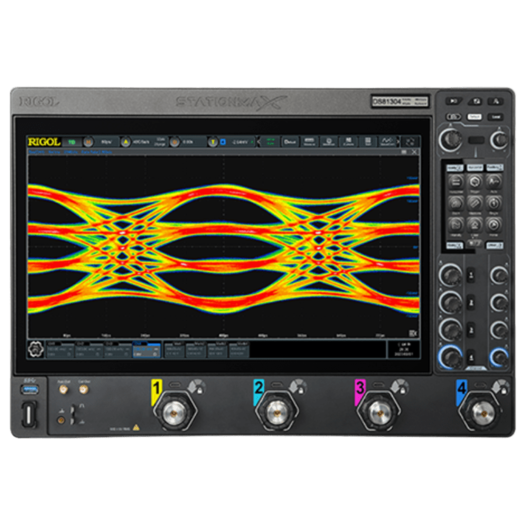
Task: Push the Clear key
Action: pos(475,225)
